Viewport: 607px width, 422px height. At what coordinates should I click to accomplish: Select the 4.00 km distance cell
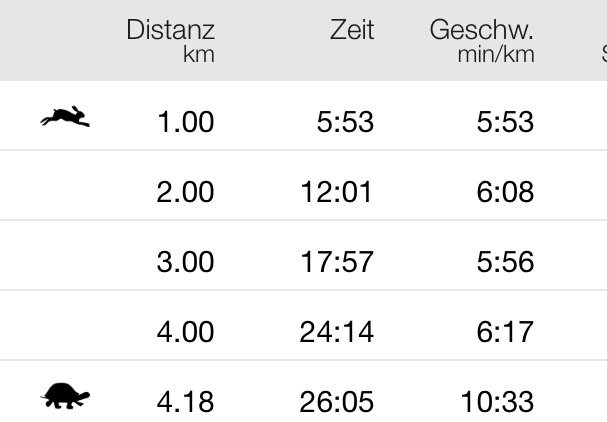tap(185, 332)
